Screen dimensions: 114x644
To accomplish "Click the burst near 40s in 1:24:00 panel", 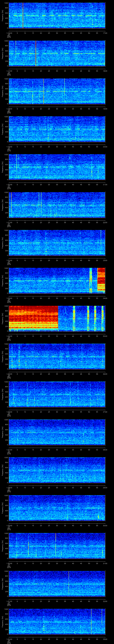I will point(74,318).
